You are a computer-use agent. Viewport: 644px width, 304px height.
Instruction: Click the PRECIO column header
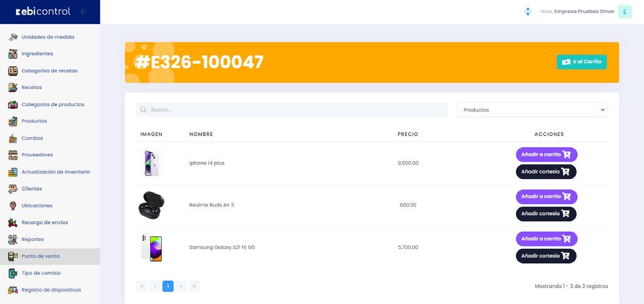(x=408, y=134)
